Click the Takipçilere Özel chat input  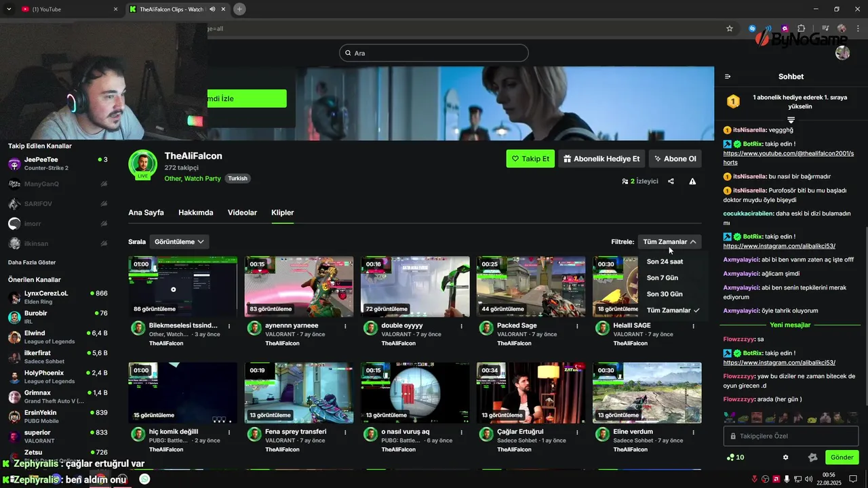(791, 436)
